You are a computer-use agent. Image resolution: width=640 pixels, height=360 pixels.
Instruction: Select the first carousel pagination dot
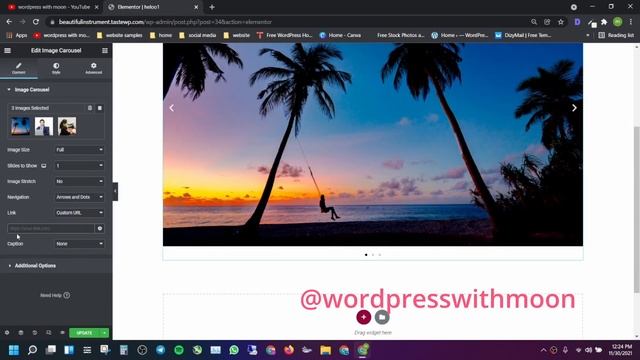[366, 255]
